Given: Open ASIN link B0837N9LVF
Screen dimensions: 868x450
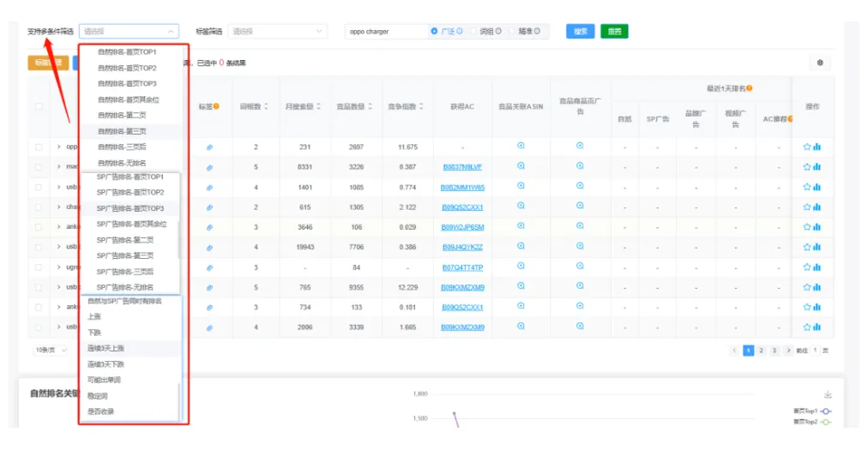Looking at the screenshot, I should point(462,167).
